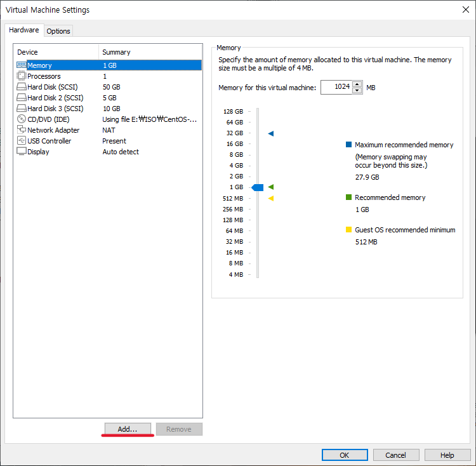Viewport: 476px width, 466px height.
Task: Click the blue memory slider handle
Action: 258,187
